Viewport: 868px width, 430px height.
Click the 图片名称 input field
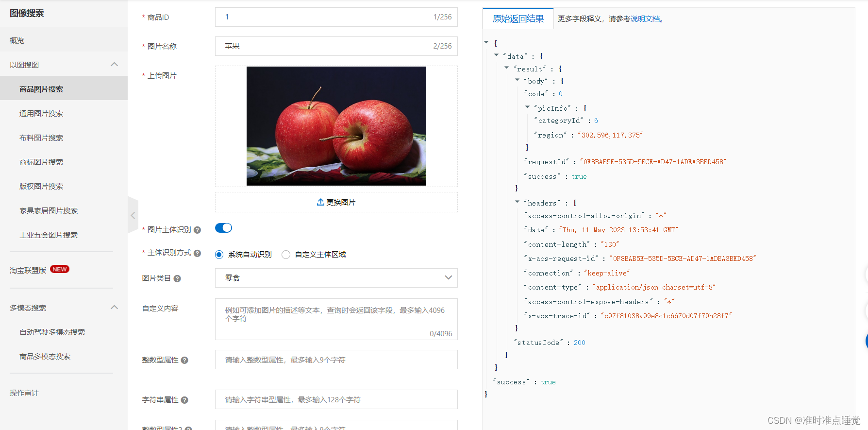point(336,46)
